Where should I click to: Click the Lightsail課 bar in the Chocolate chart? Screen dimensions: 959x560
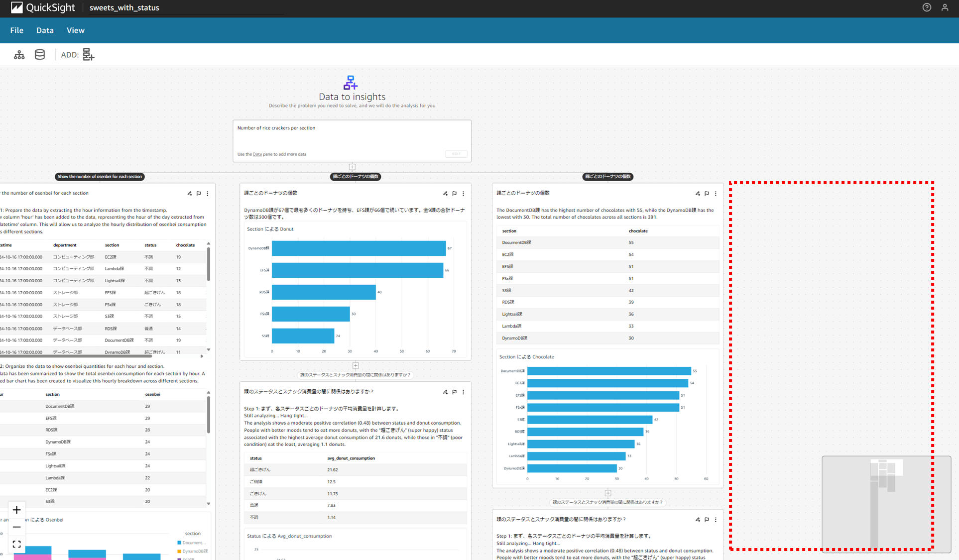[x=581, y=444]
